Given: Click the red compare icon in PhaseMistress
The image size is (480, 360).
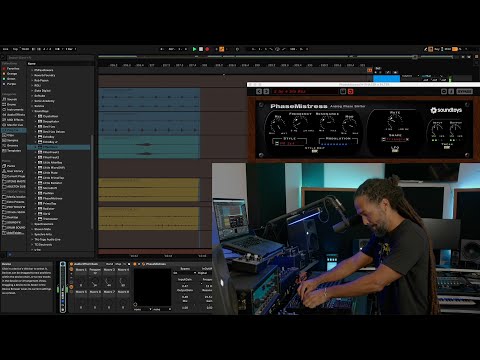Looking at the screenshot, I should (350, 91).
